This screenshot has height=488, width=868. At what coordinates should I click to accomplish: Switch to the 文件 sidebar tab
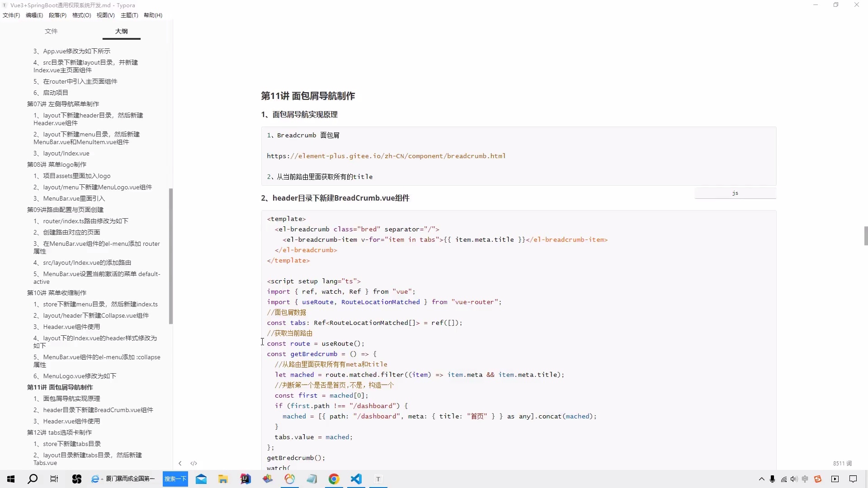pyautogui.click(x=51, y=31)
